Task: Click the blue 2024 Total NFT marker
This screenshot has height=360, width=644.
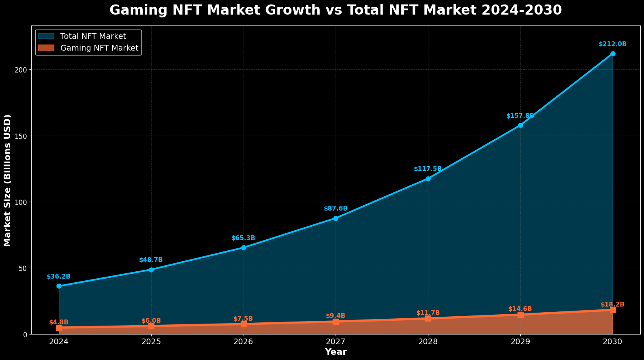Action: click(x=59, y=286)
